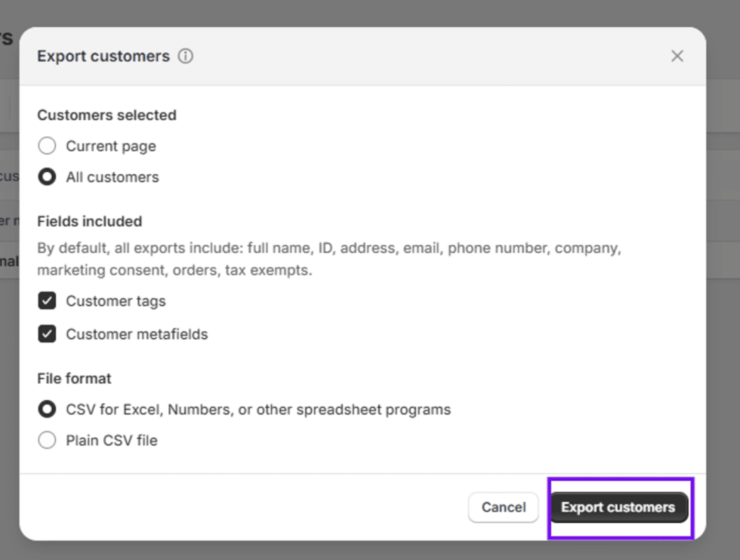Click the 'File format' section heading
This screenshot has height=560, width=740.
coord(74,378)
